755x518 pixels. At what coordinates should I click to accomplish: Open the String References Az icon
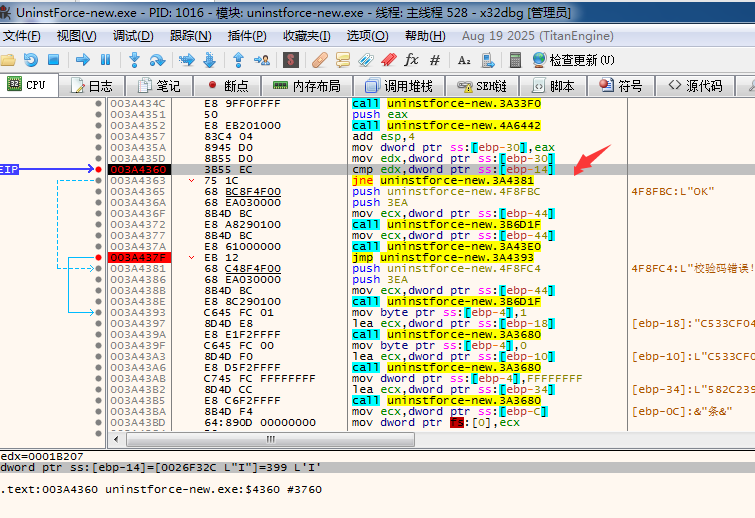(464, 60)
